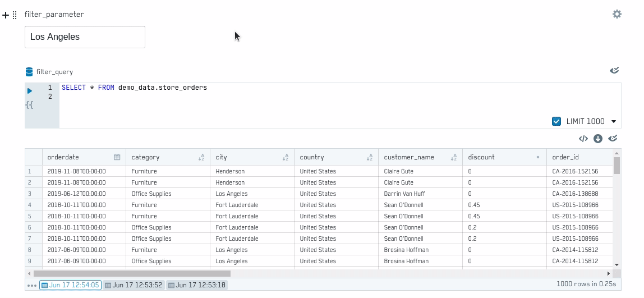This screenshot has width=644, height=298.
Task: Download the query results
Action: coord(598,139)
